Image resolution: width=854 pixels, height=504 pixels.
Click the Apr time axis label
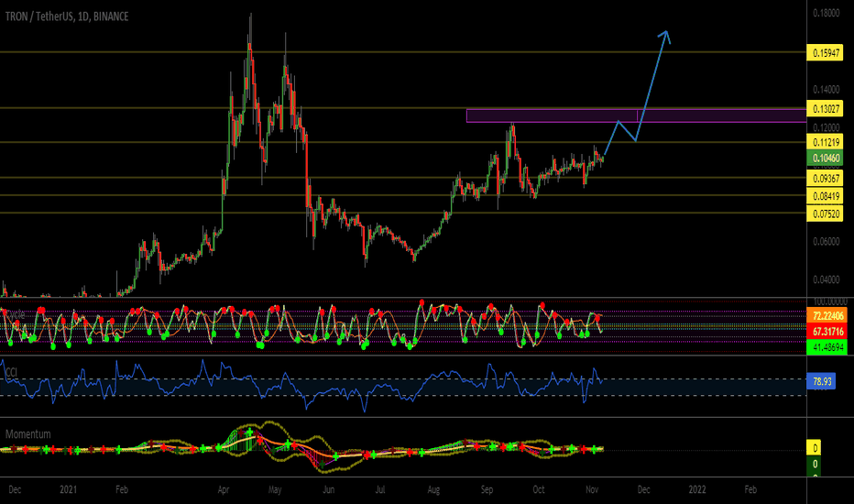tap(224, 489)
